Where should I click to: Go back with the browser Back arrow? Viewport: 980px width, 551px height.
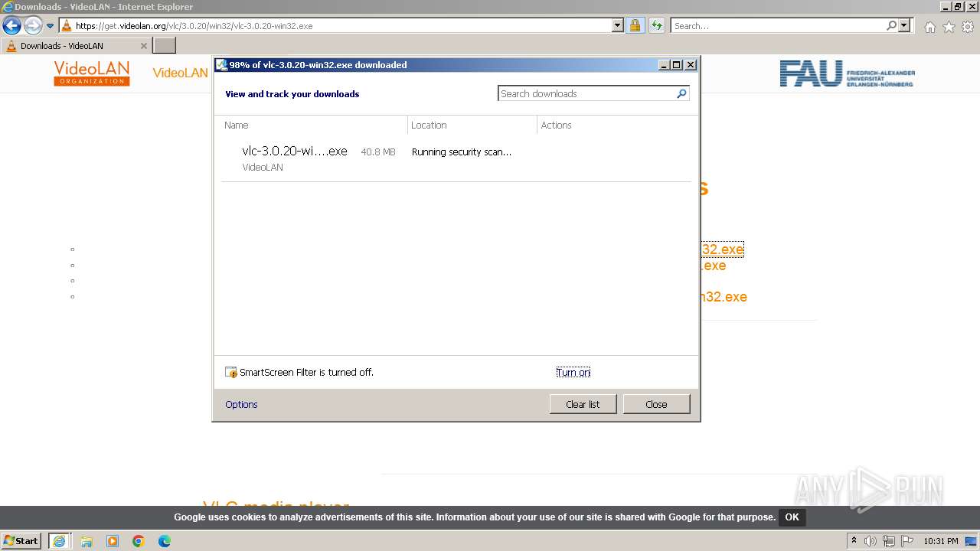click(x=11, y=26)
